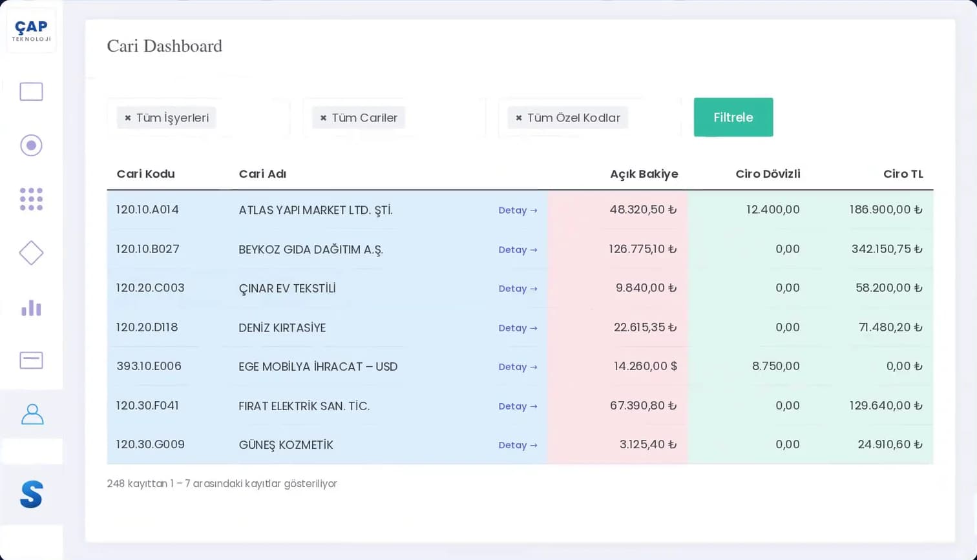Click the Filtrele button
This screenshot has height=560, width=977.
pyautogui.click(x=733, y=118)
